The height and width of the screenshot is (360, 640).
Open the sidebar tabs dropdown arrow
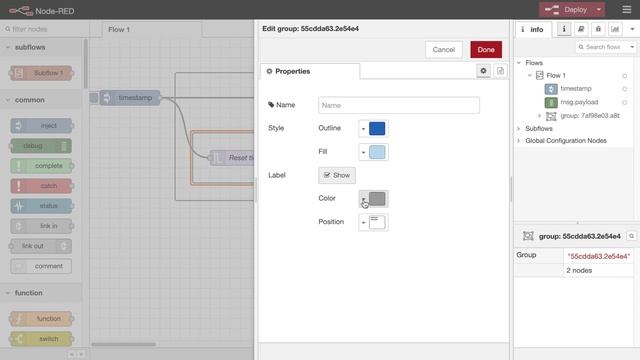(x=632, y=29)
